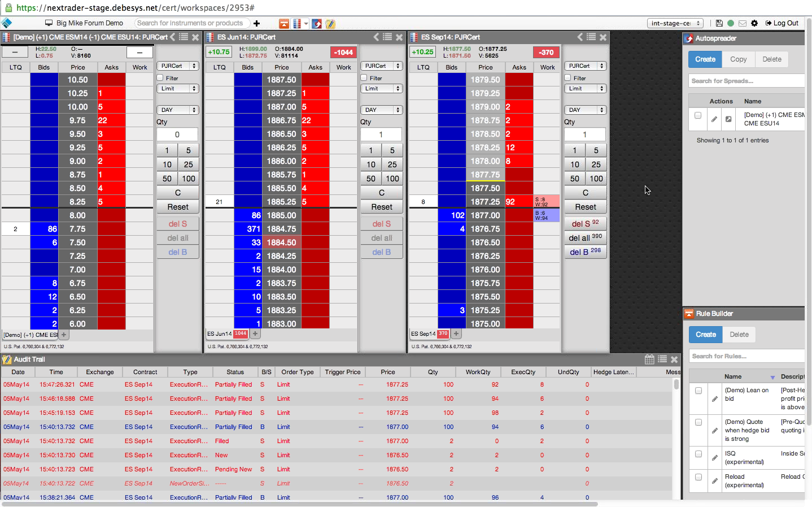Edit the ISQ experimental rule pencil

point(715,458)
